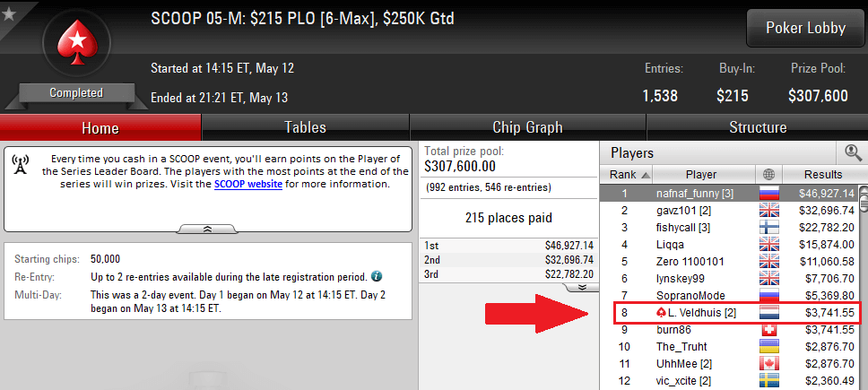
Task: Click the favorite star icon in the corner
Action: click(x=9, y=13)
